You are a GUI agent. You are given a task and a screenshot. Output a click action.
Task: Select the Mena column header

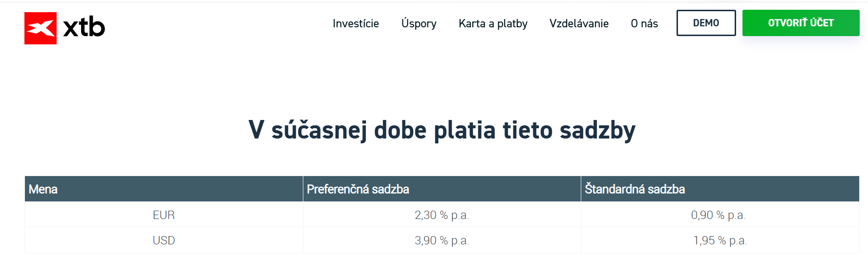(43, 189)
